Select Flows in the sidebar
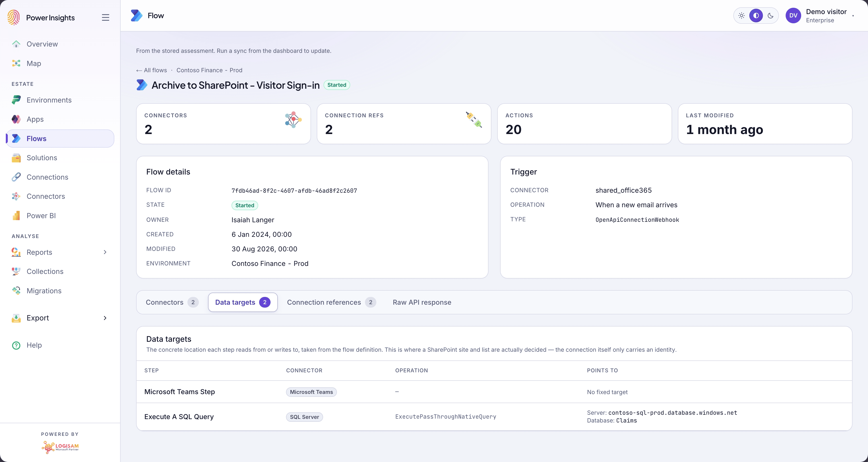Image resolution: width=868 pixels, height=462 pixels. [60, 139]
